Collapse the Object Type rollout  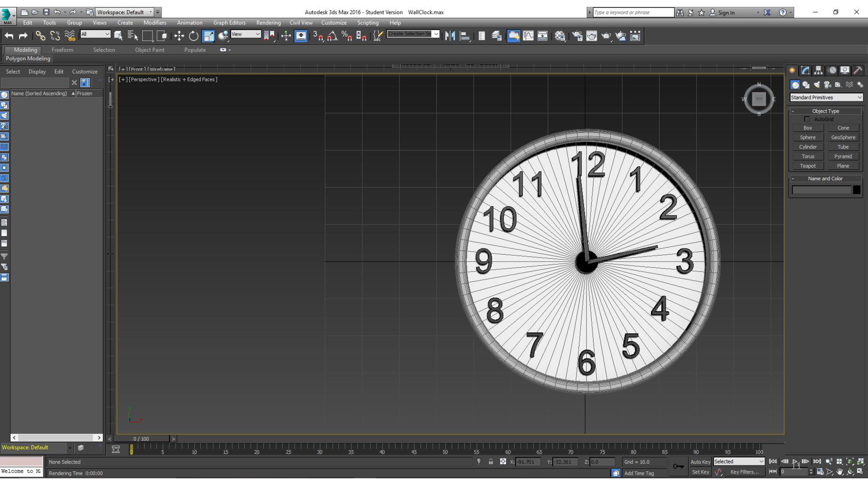coord(825,111)
